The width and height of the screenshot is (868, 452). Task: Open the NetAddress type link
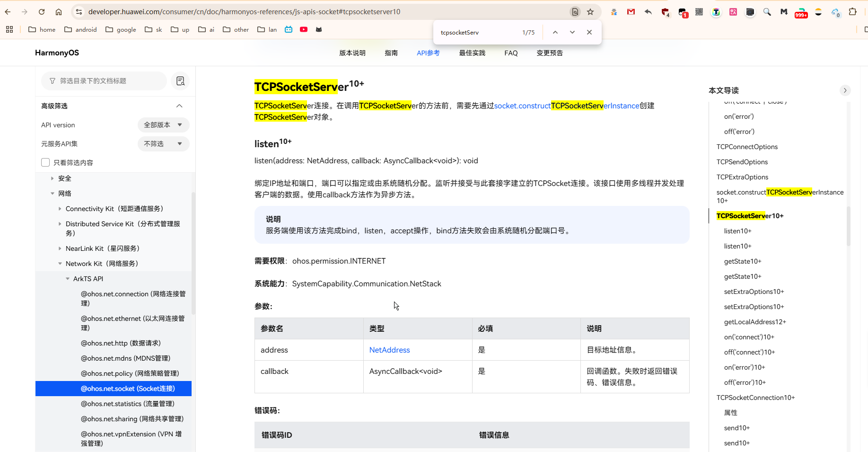pyautogui.click(x=389, y=350)
